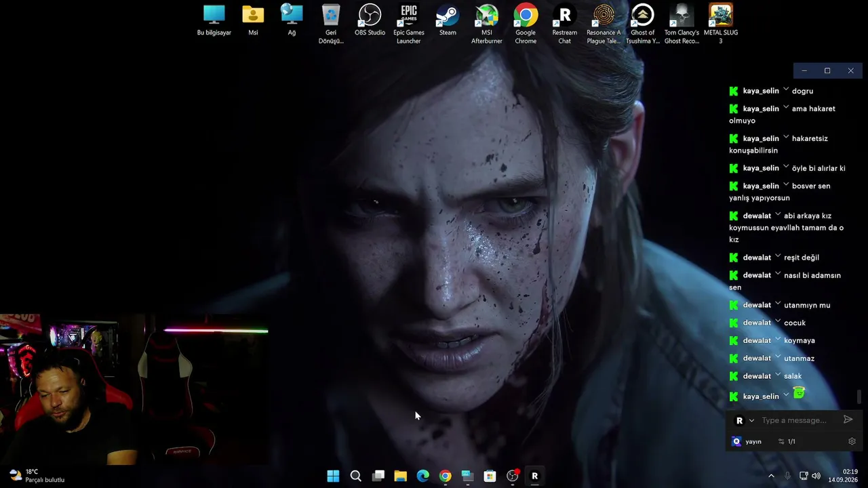Open the Ghost of Tsushima shortcut

tap(642, 24)
